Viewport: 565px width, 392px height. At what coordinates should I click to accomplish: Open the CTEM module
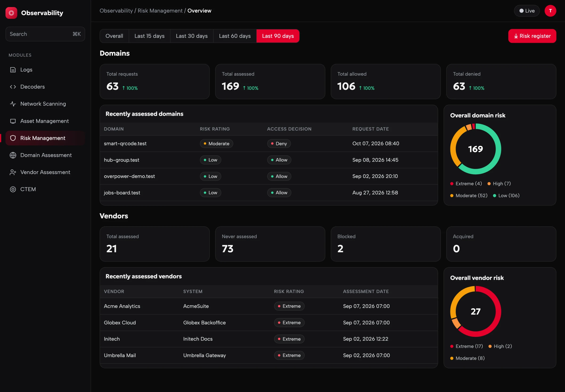pyautogui.click(x=45, y=189)
